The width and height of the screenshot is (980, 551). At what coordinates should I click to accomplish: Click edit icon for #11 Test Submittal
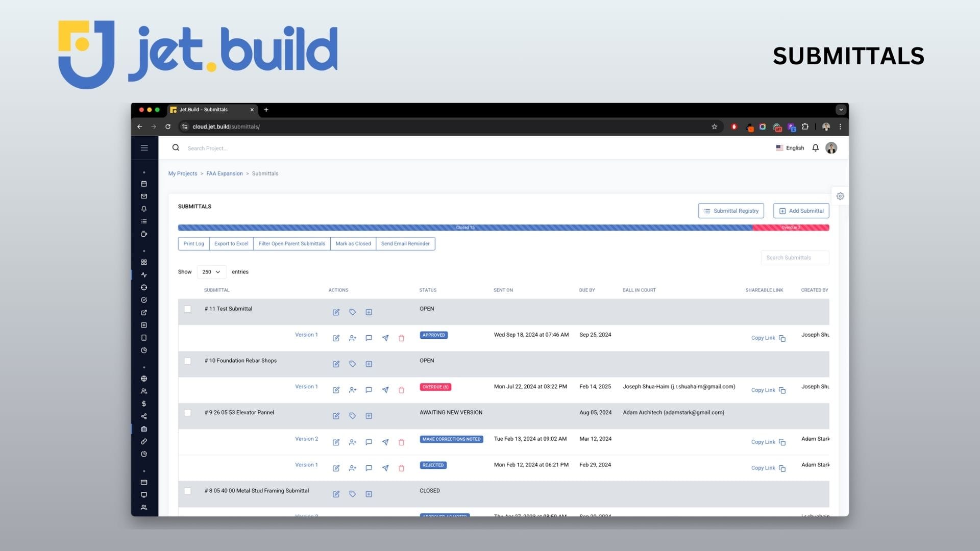tap(336, 312)
